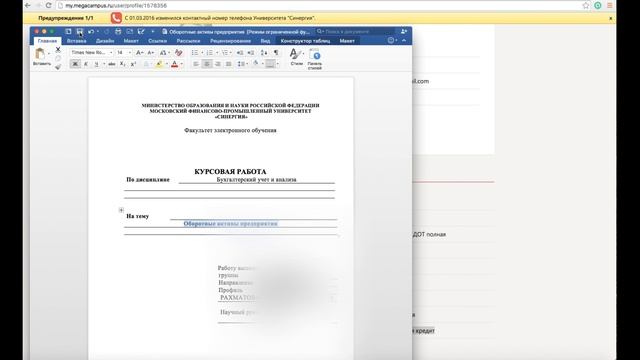Increase font size with the larger A icon
Viewport: 640px width, 360px height.
point(139,53)
